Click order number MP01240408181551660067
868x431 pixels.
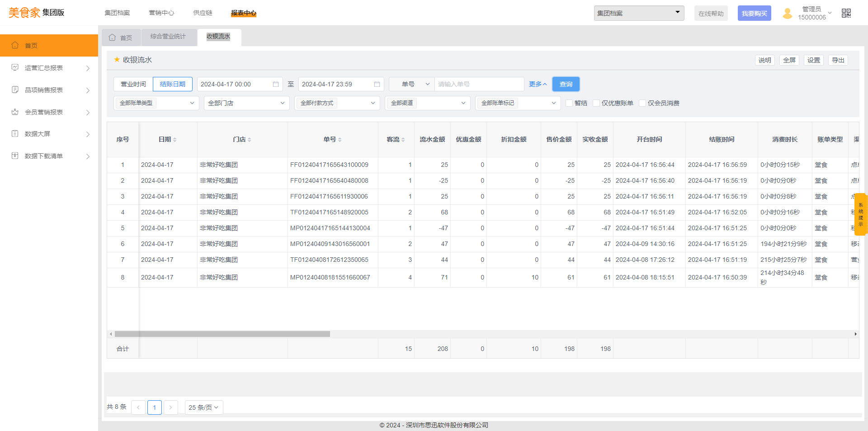[330, 277]
